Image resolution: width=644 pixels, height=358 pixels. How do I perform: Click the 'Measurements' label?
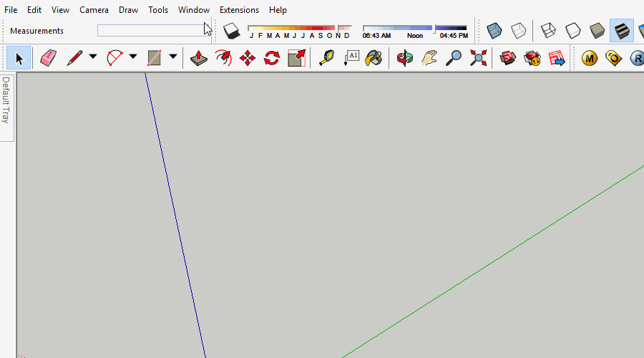[x=36, y=31]
